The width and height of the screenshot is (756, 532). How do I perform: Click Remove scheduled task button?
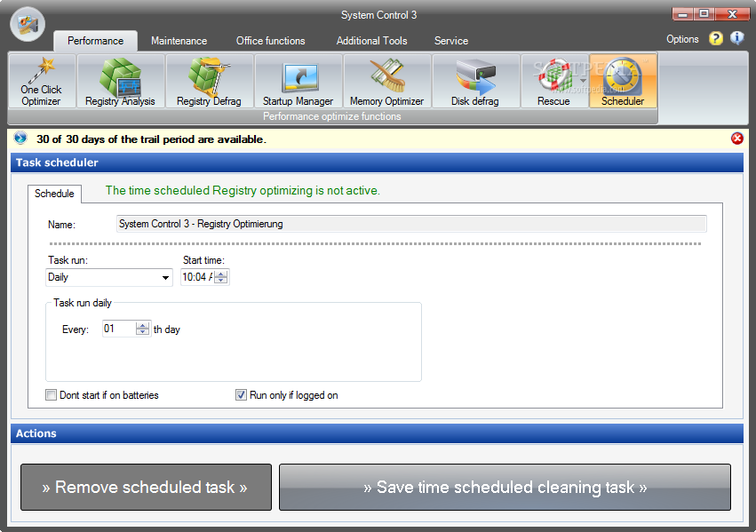(x=146, y=488)
